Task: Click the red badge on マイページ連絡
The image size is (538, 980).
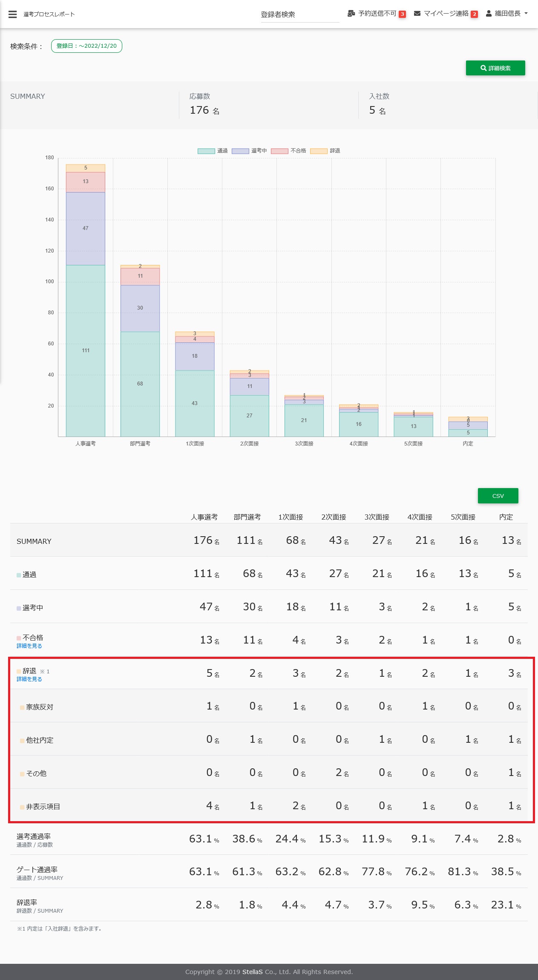Action: coord(474,14)
